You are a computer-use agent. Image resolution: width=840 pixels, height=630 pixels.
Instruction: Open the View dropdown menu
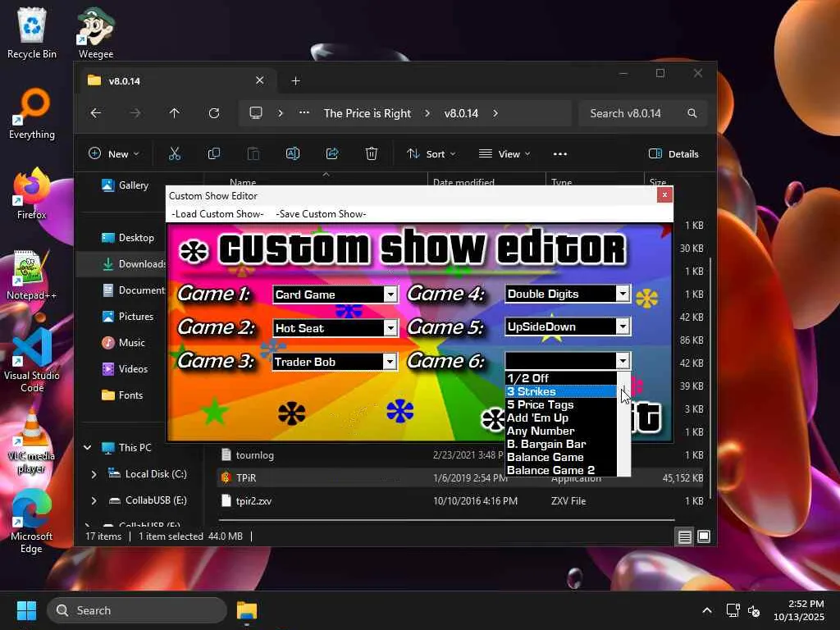coord(504,153)
